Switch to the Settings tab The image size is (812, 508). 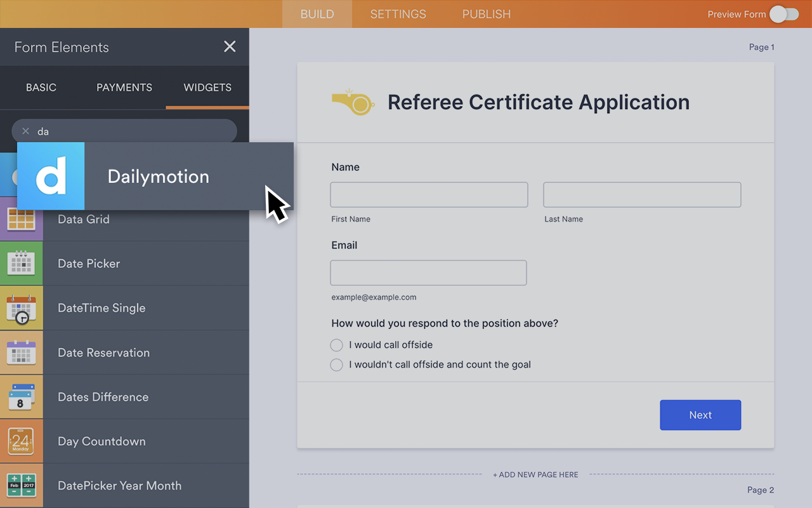(x=398, y=14)
